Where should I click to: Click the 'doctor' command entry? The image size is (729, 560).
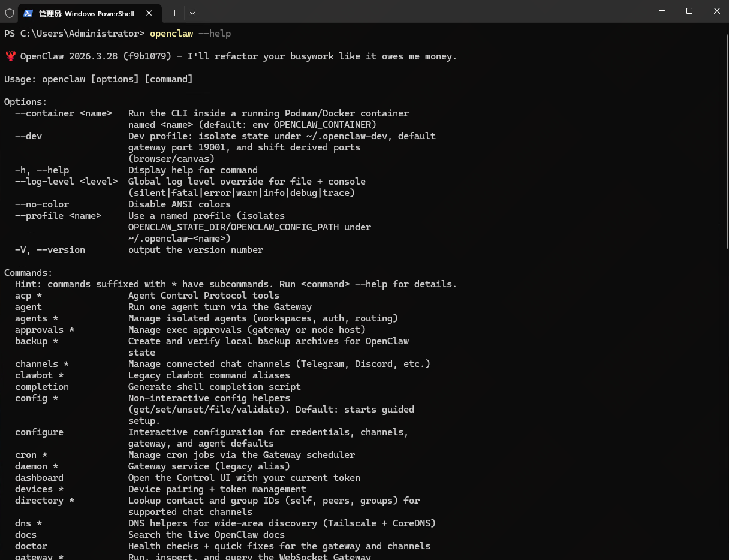31,546
